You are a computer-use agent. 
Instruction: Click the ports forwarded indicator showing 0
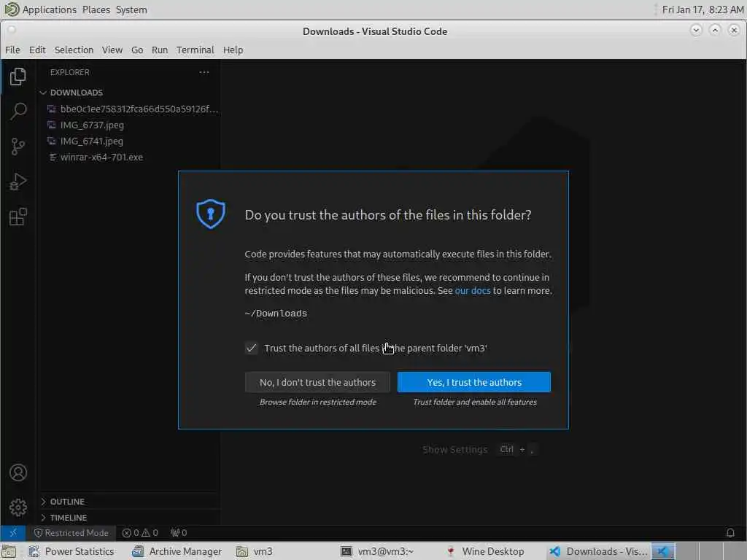179,533
